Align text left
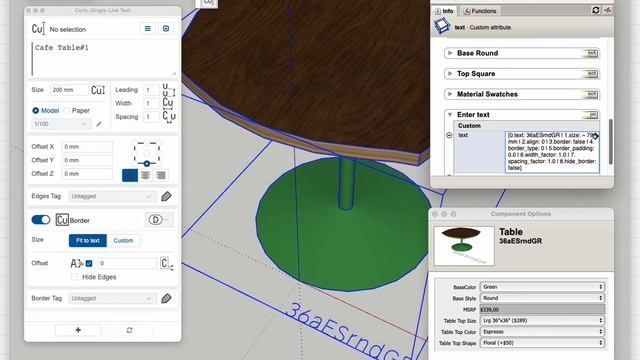 (x=130, y=175)
